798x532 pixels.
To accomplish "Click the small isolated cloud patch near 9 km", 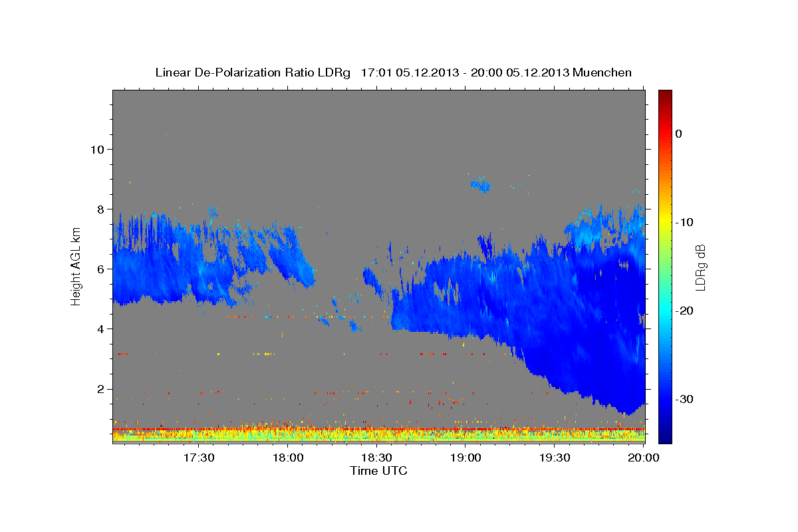I will (x=480, y=186).
